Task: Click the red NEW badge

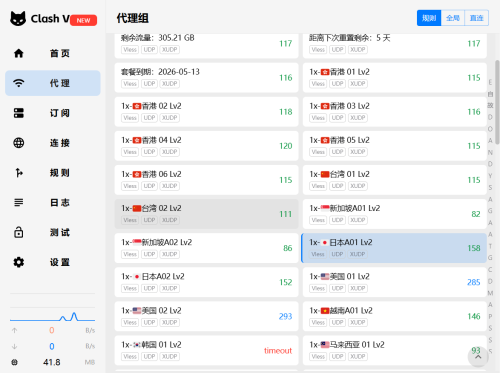Action: (83, 20)
